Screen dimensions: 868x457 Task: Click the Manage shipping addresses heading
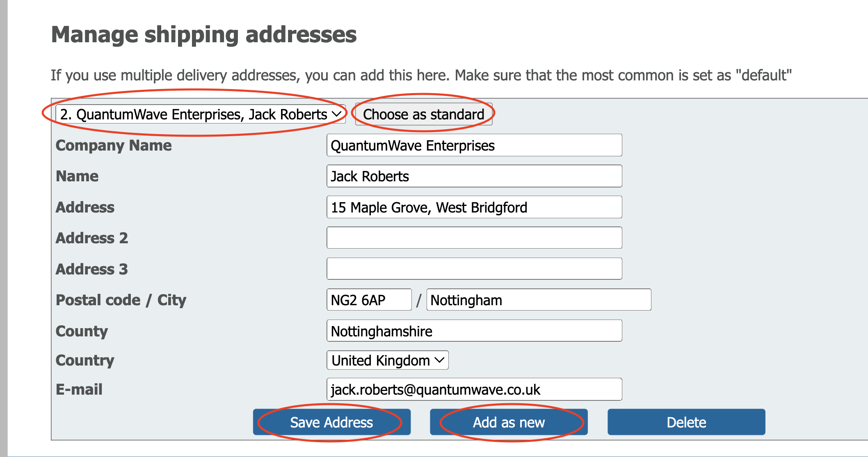coord(204,34)
